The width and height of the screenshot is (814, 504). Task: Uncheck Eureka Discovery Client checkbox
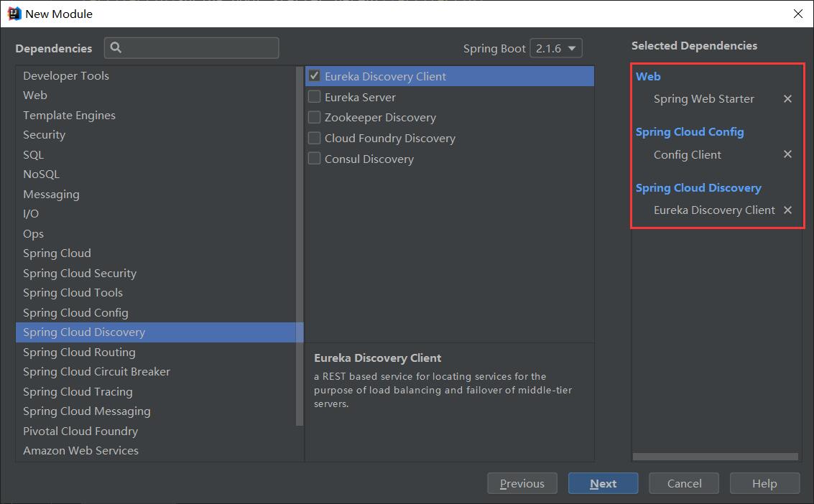click(314, 75)
